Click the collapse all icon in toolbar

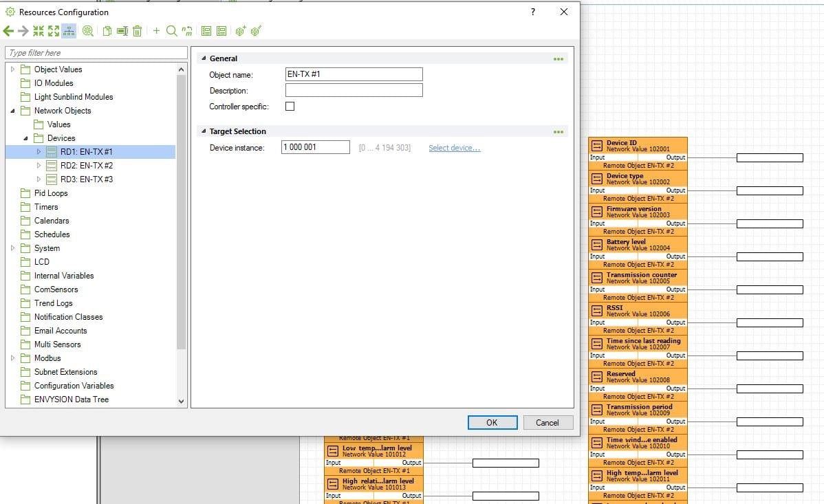(x=39, y=31)
